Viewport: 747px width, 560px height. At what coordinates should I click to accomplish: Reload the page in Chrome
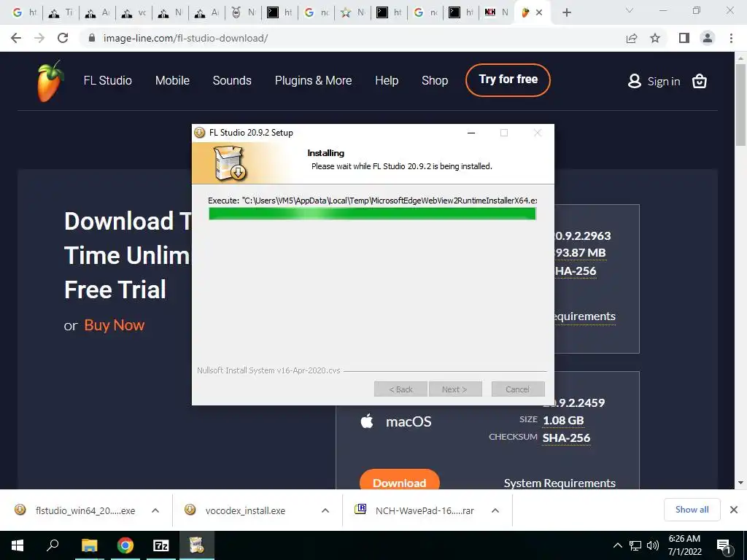click(63, 38)
